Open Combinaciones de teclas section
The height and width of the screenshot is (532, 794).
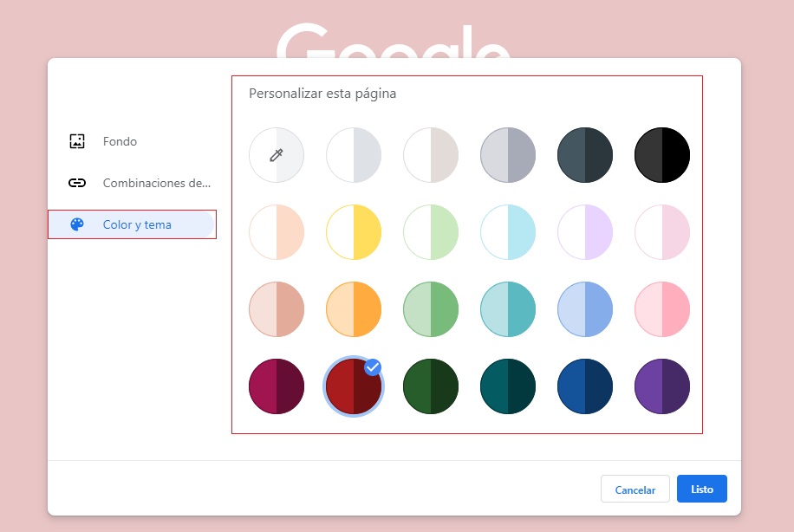[156, 183]
